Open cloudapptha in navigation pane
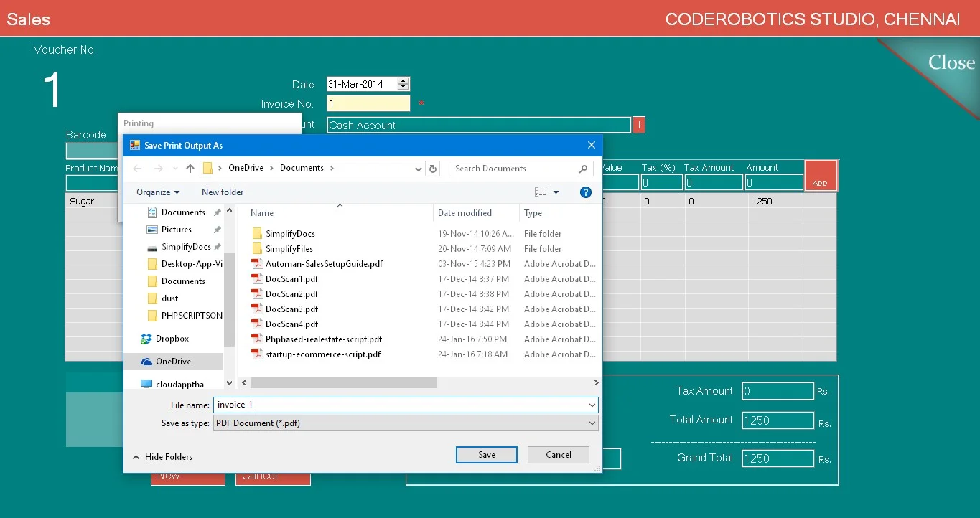Image resolution: width=980 pixels, height=518 pixels. pos(179,385)
